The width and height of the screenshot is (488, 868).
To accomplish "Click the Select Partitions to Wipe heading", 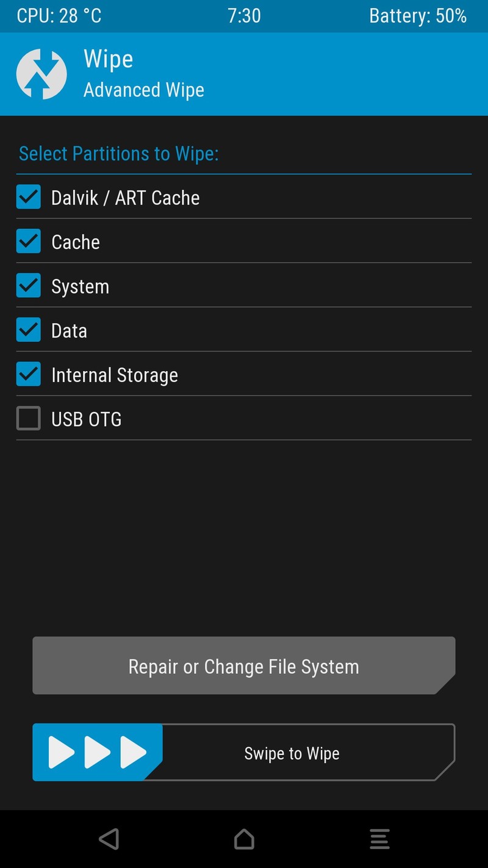I will click(118, 153).
